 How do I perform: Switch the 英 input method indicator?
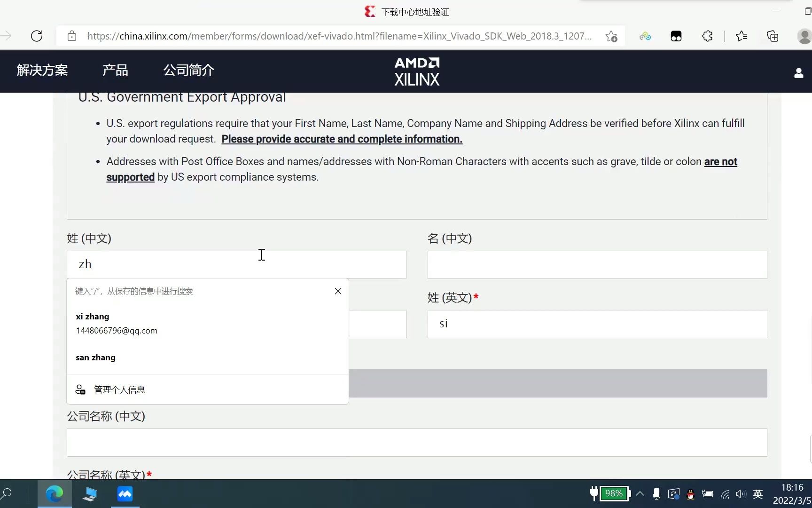pos(758,494)
